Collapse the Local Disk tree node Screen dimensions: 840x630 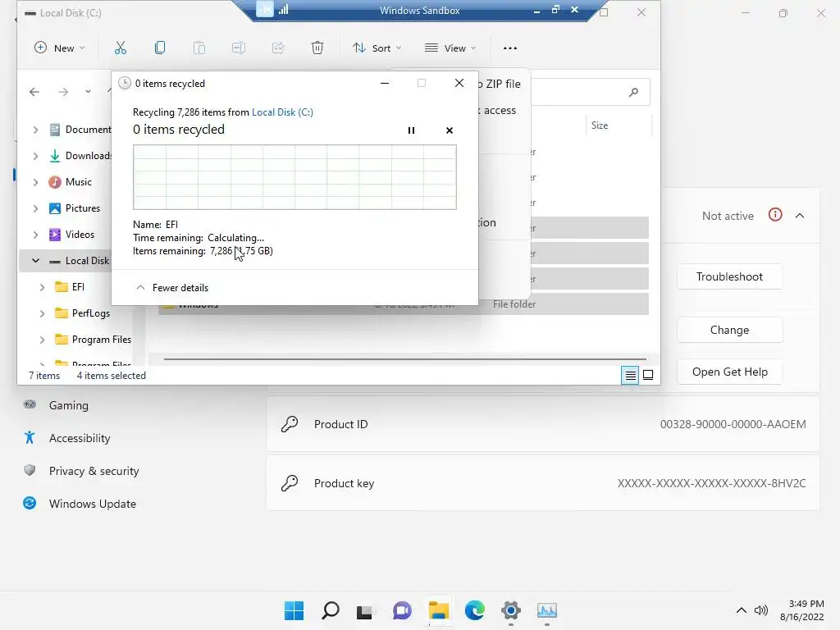click(x=35, y=260)
